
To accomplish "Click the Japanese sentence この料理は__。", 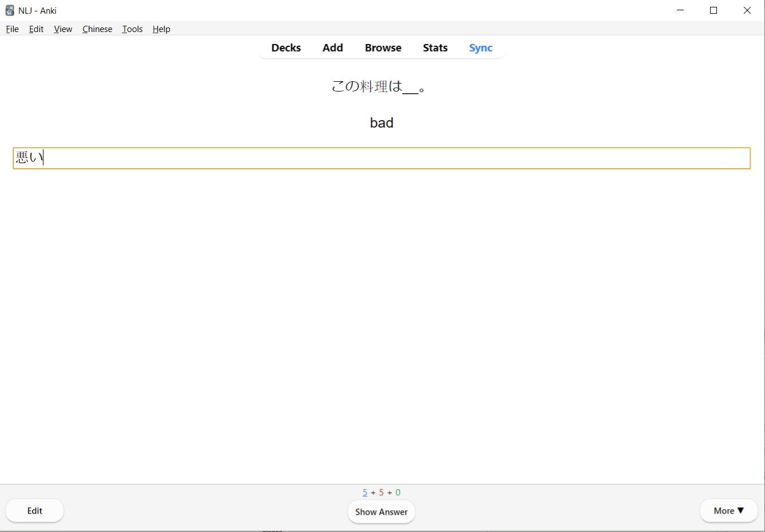I will point(379,86).
